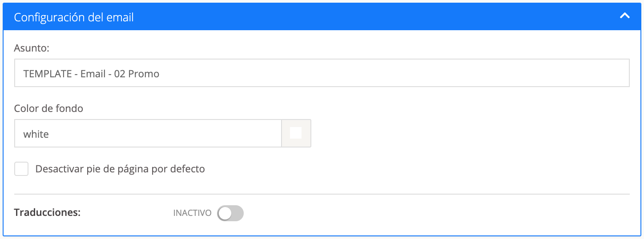Click the Asunto field label
The image size is (644, 239).
click(31, 48)
